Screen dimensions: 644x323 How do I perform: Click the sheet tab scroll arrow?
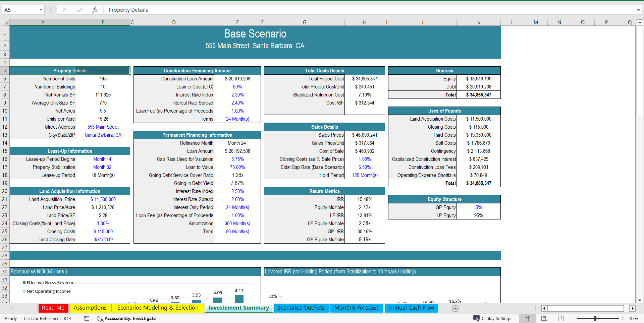pos(11,308)
